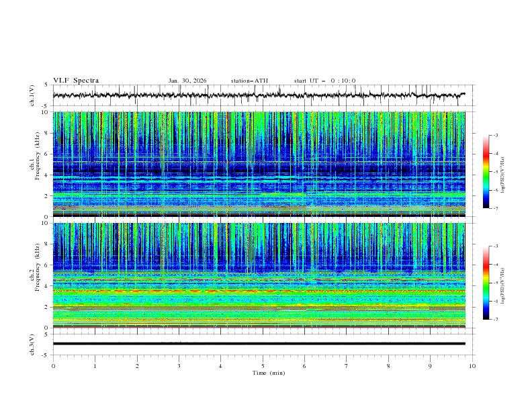Click the "-3" tick on ch.1 colorbar
The image size is (532, 411).
pyautogui.click(x=496, y=135)
